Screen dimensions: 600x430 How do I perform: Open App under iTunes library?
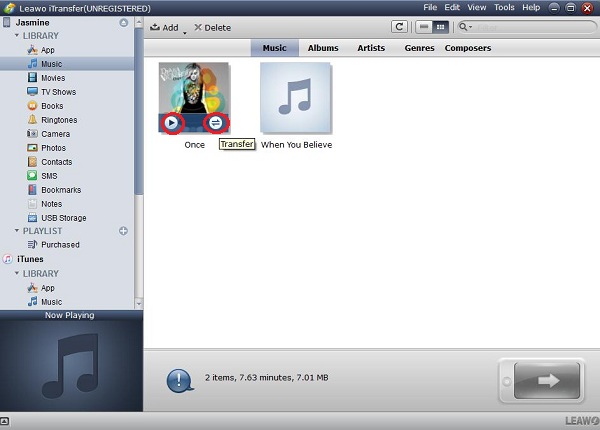(41, 288)
